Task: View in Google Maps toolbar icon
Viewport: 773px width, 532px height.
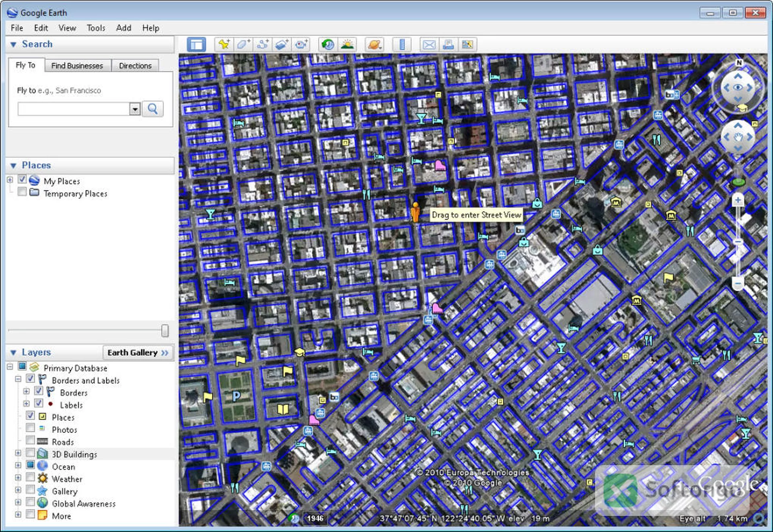Action: [x=467, y=44]
